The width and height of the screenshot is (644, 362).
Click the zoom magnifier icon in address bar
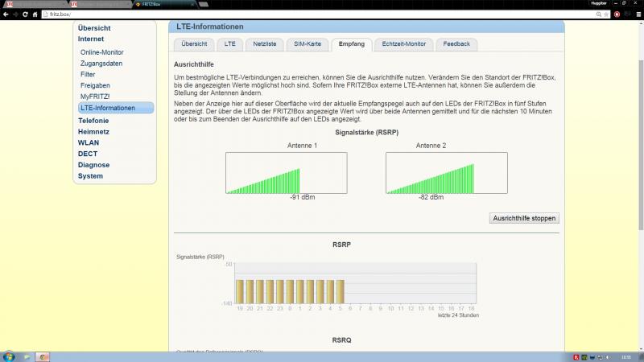coord(599,14)
